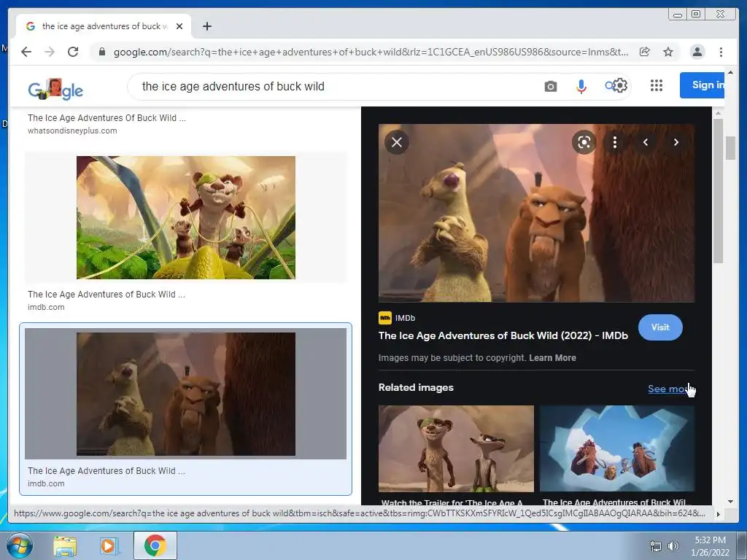The width and height of the screenshot is (747, 560).
Task: Click the whatsondisneyplus.com source text
Action: tap(72, 131)
